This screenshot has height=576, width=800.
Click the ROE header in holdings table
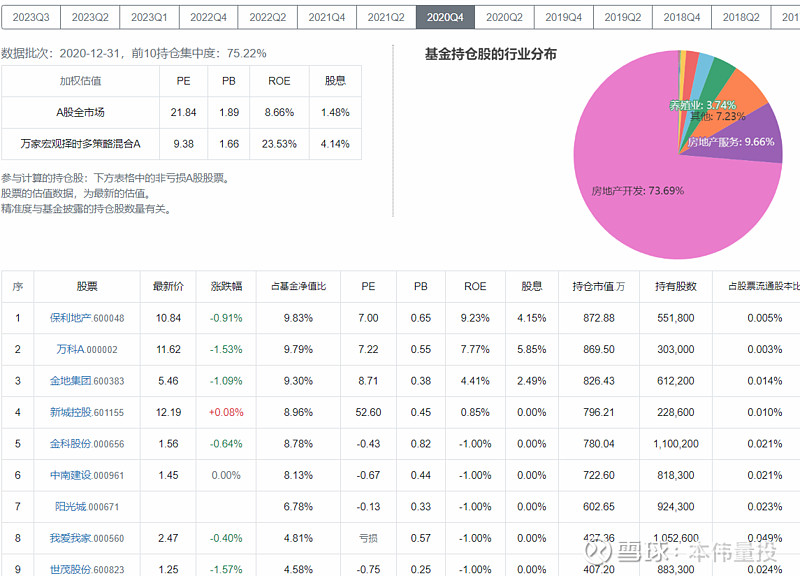click(475, 287)
